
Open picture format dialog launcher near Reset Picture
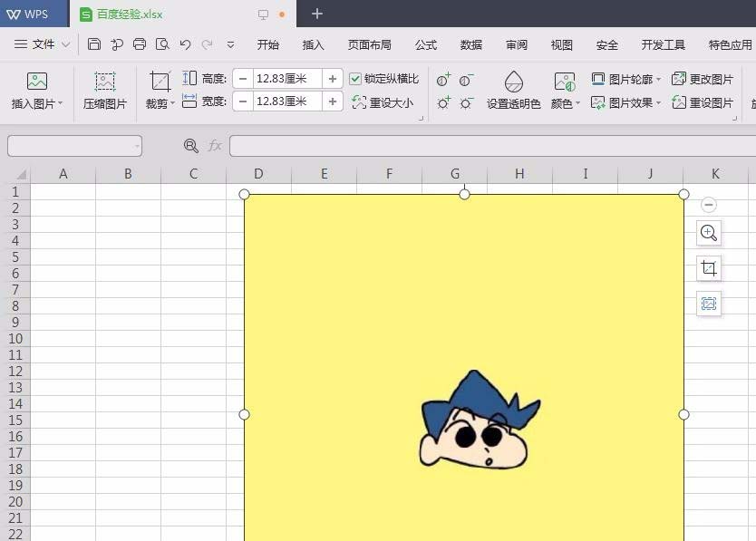click(735, 118)
